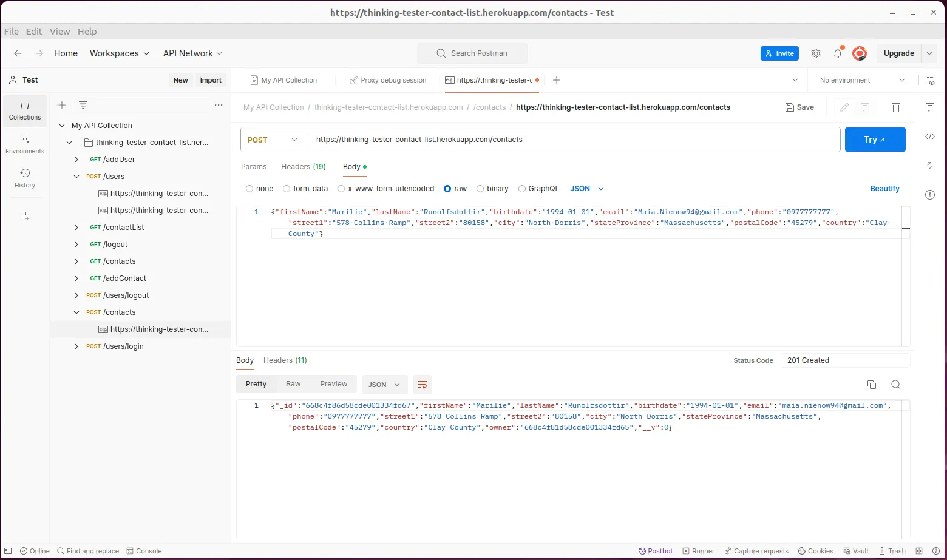Open the Collections sidebar panel

[x=25, y=110]
